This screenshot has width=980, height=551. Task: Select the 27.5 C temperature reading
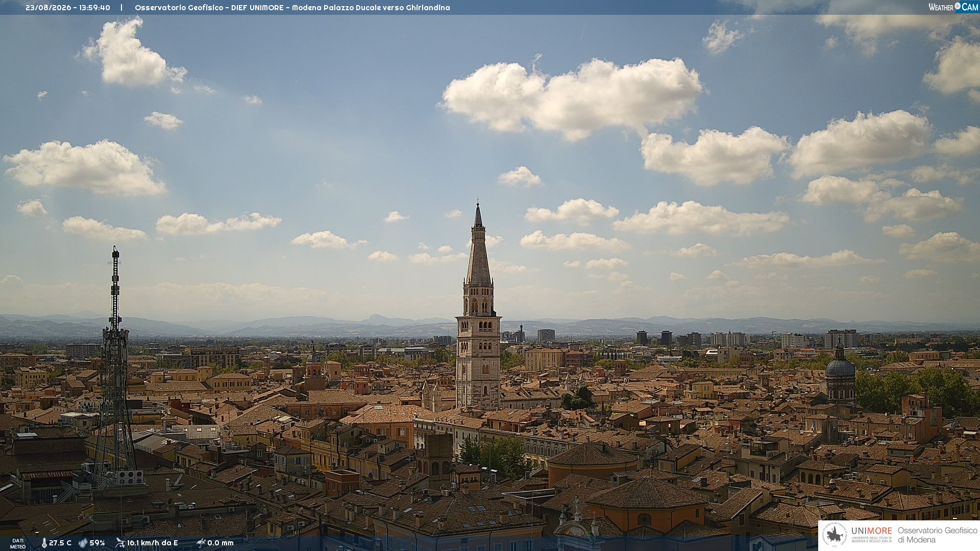pyautogui.click(x=60, y=543)
